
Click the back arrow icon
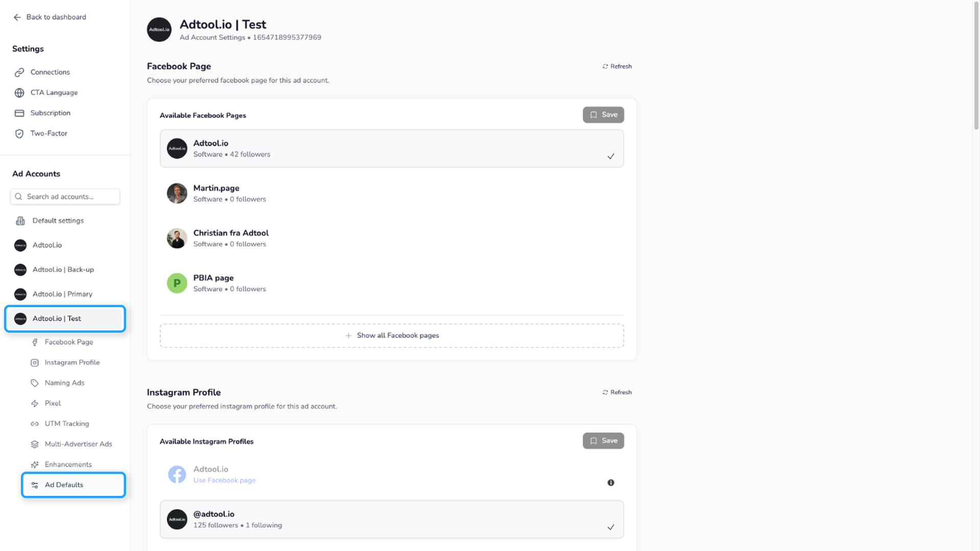coord(17,17)
